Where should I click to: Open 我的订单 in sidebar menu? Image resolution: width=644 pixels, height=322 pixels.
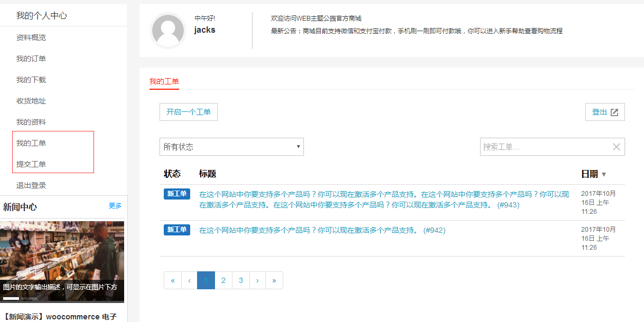pos(31,59)
